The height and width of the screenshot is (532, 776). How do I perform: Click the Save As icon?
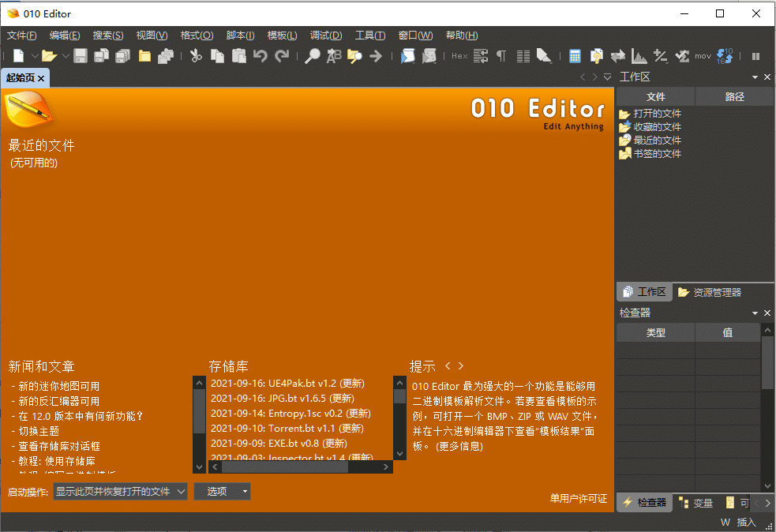pos(102,56)
